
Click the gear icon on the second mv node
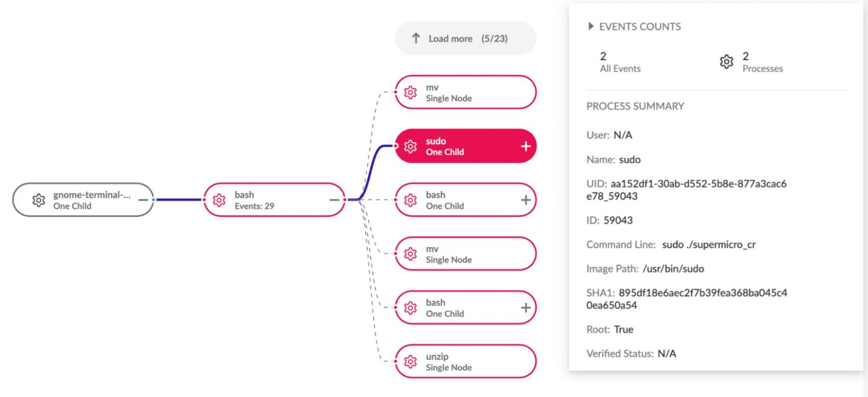pos(411,254)
